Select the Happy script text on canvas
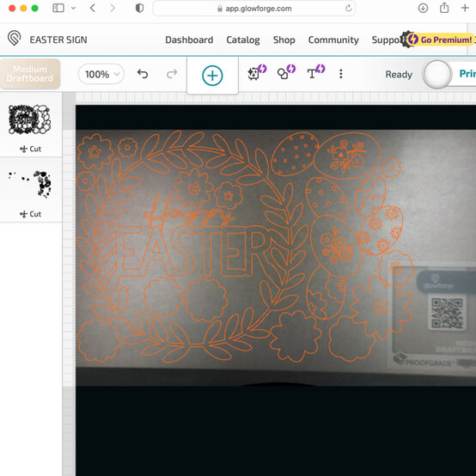Screen dimensions: 476x476 (x=188, y=212)
